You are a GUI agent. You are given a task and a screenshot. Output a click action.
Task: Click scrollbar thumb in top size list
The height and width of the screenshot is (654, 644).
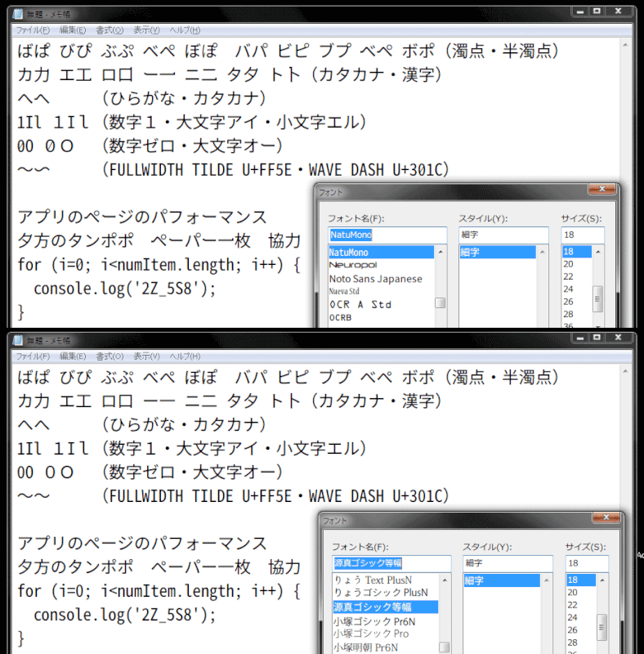[x=597, y=299]
